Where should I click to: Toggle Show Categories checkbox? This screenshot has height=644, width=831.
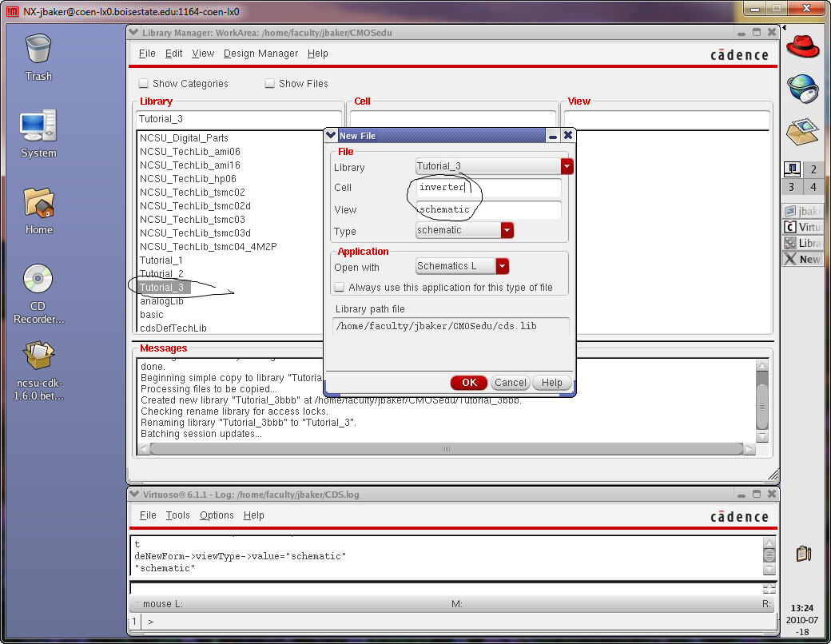pos(143,83)
